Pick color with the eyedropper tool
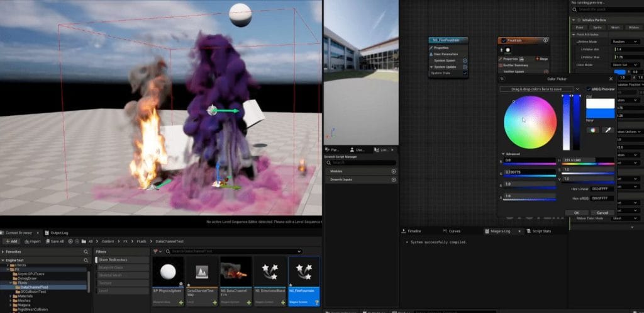This screenshot has width=644, height=313. point(608,130)
